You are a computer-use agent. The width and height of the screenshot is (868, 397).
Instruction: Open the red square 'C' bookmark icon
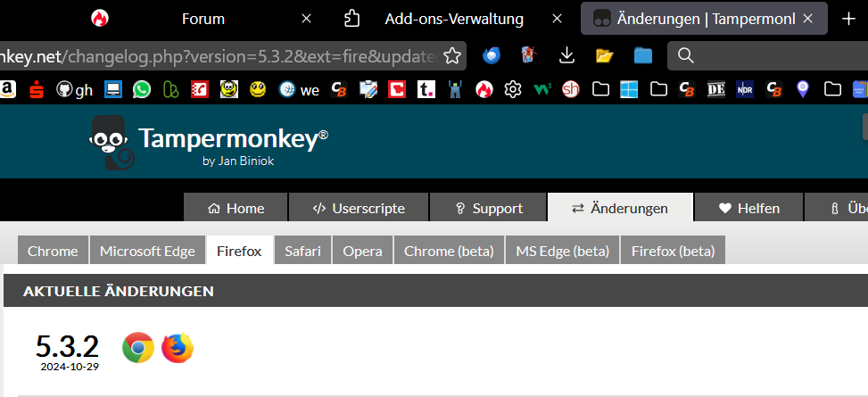(x=397, y=89)
